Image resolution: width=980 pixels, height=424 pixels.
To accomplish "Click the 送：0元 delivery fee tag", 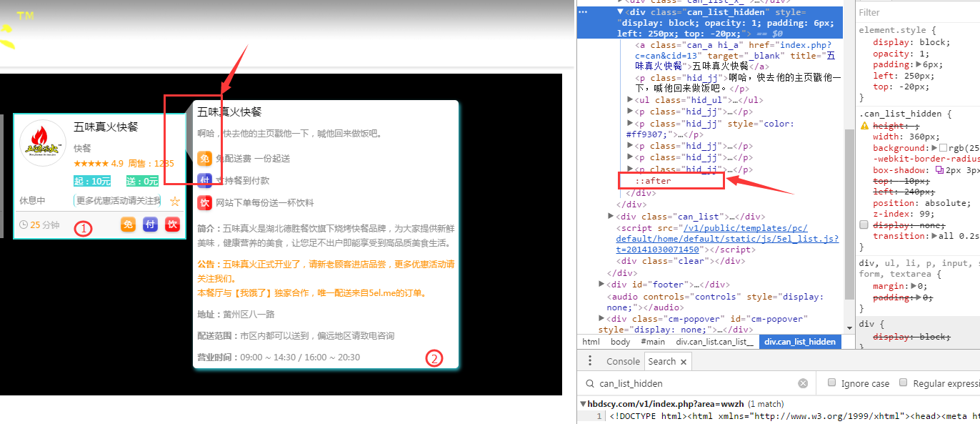I will point(142,181).
